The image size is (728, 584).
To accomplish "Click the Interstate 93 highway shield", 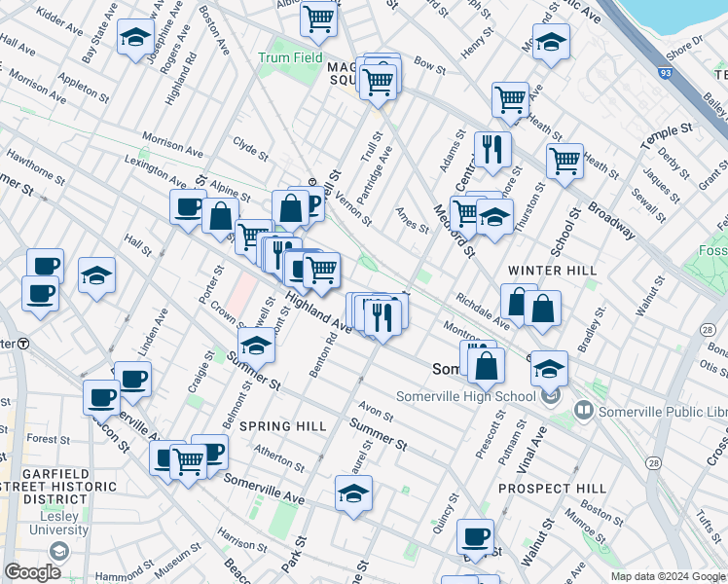I will (665, 72).
